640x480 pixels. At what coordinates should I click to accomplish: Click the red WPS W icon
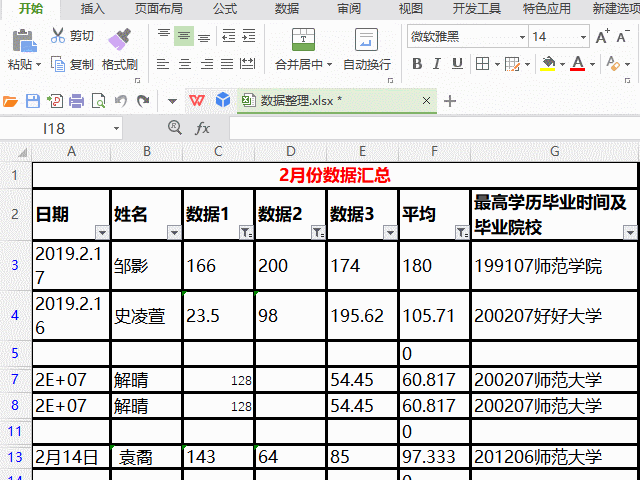pos(197,100)
